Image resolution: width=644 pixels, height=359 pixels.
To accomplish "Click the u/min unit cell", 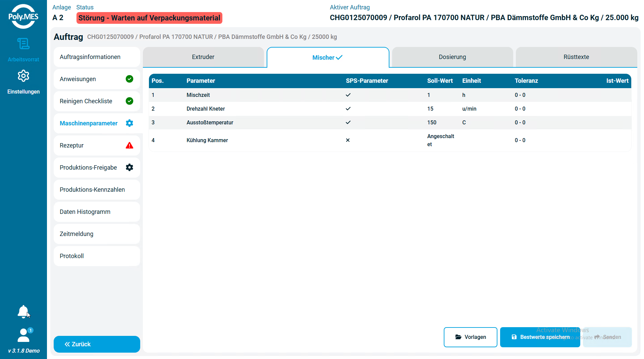I will point(469,109).
